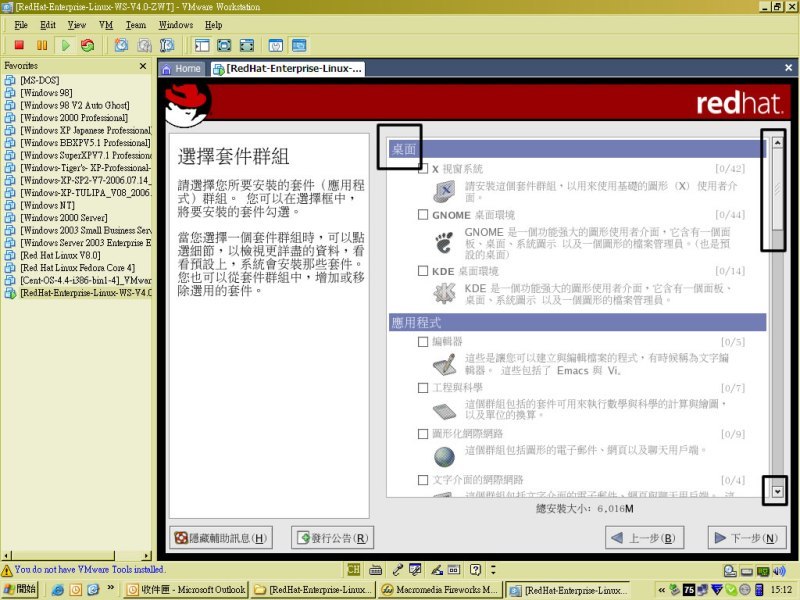Click 上一步(B) back button
This screenshot has height=600, width=800.
click(644, 538)
